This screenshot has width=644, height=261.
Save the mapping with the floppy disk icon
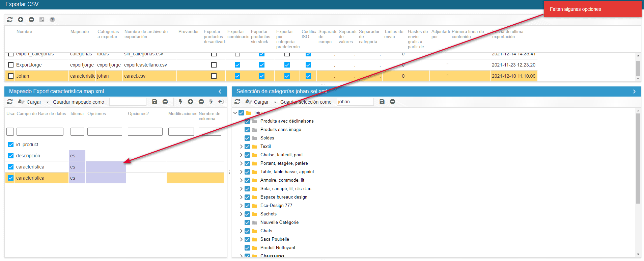click(x=155, y=102)
